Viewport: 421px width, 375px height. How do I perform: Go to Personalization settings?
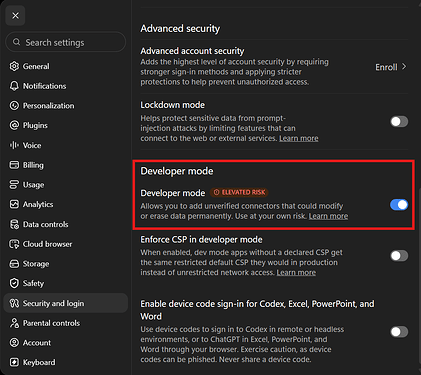click(x=65, y=106)
